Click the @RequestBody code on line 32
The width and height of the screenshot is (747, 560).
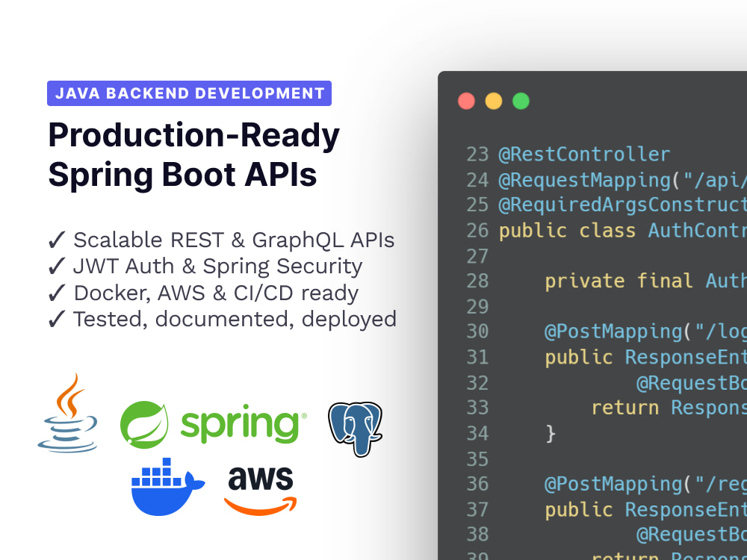(x=691, y=383)
